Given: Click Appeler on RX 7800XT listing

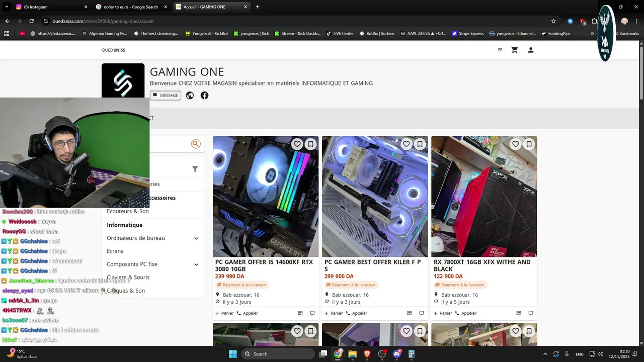Looking at the screenshot, I should (x=465, y=313).
